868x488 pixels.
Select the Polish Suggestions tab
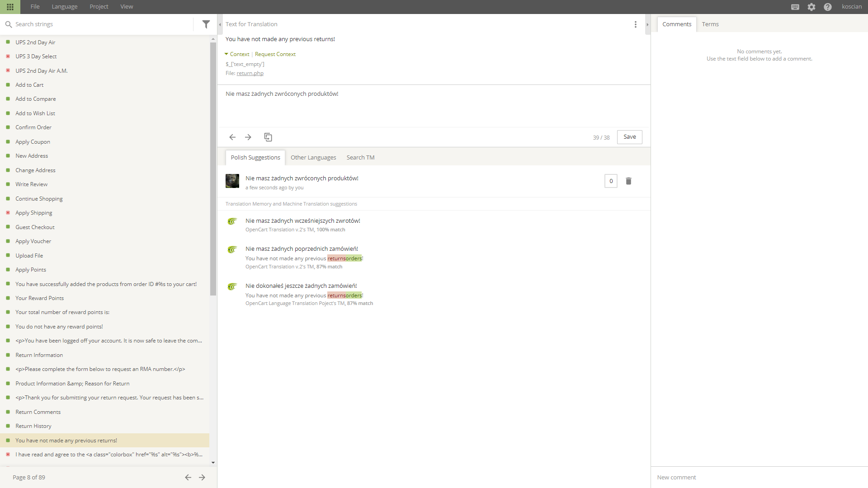coord(255,158)
